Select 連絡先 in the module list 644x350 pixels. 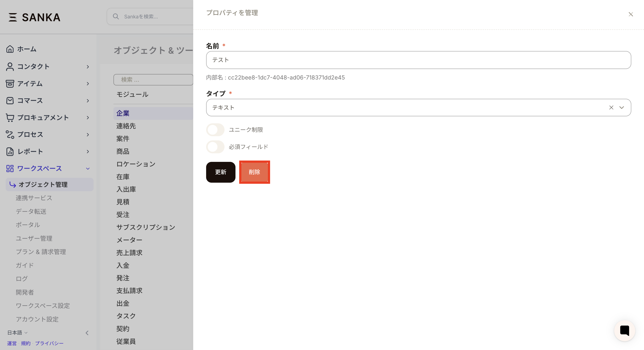click(126, 126)
